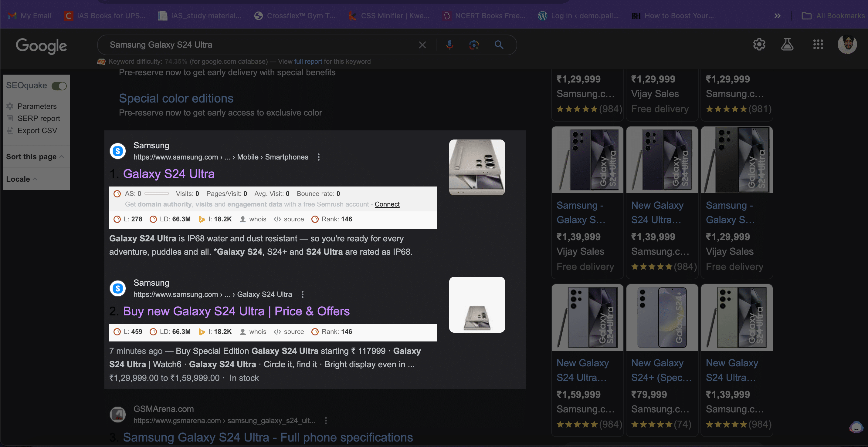The image size is (868, 447).
Task: Click Connect to Semrush account
Action: 387,204
